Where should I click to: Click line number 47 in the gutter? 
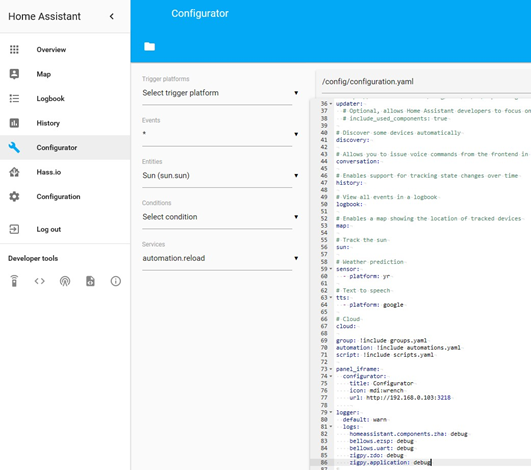(324, 183)
